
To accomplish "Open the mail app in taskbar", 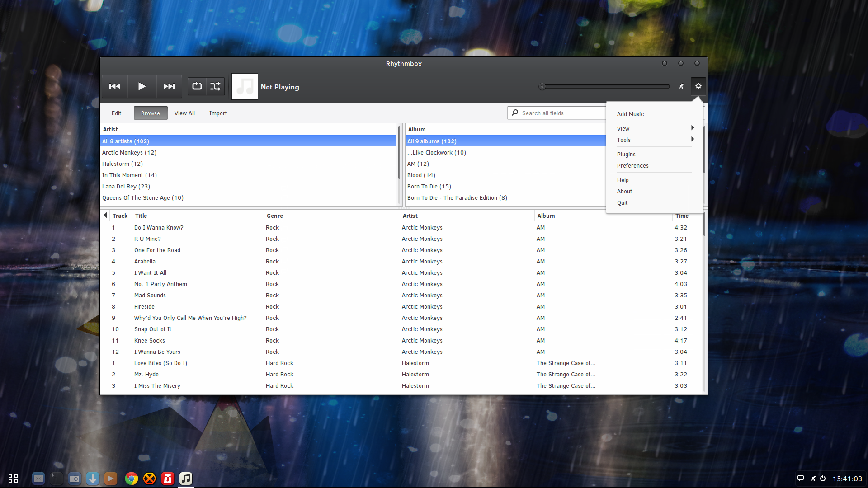I will click(38, 478).
